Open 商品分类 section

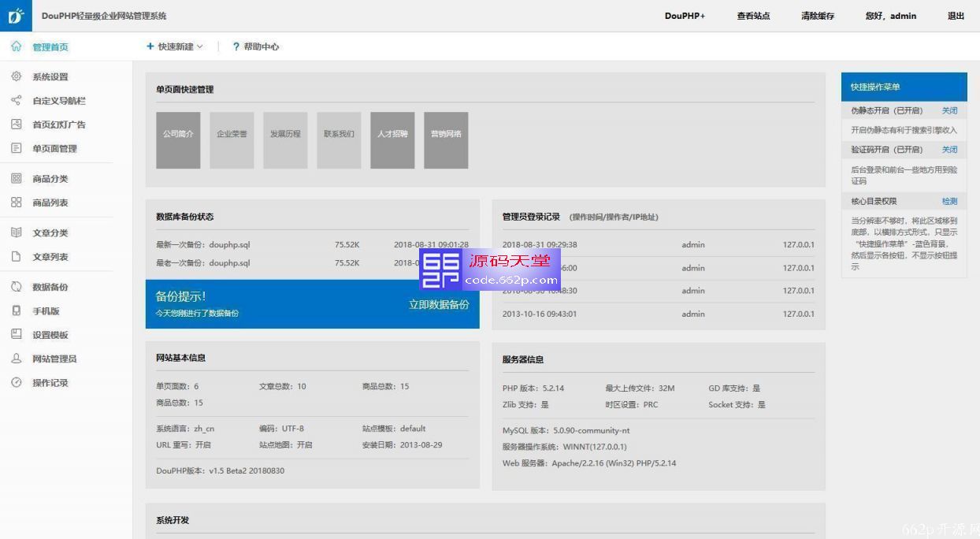coord(50,179)
